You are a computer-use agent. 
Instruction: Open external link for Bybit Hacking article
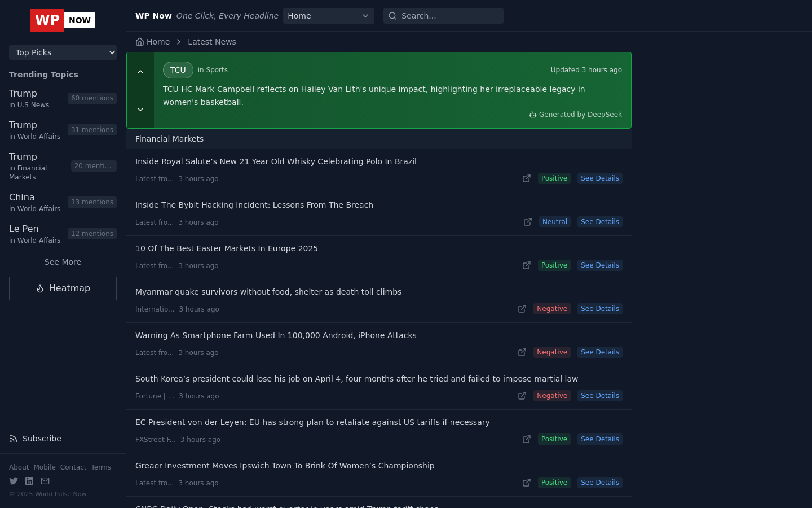tap(528, 222)
